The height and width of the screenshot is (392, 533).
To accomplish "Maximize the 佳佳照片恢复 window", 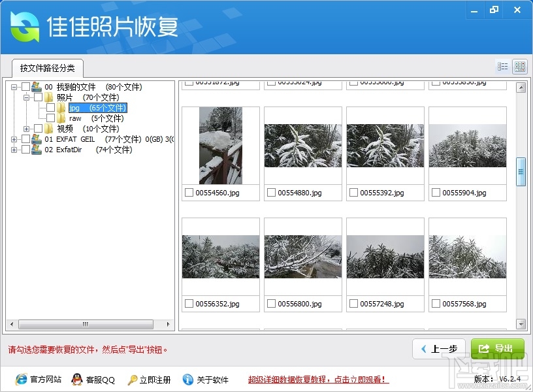I will [x=494, y=10].
